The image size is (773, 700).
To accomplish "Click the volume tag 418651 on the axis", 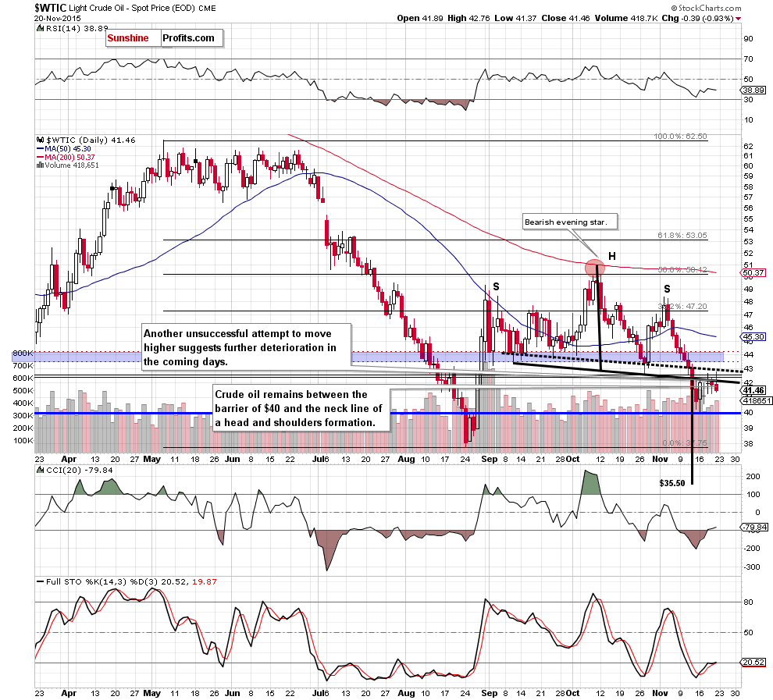I will coord(757,401).
